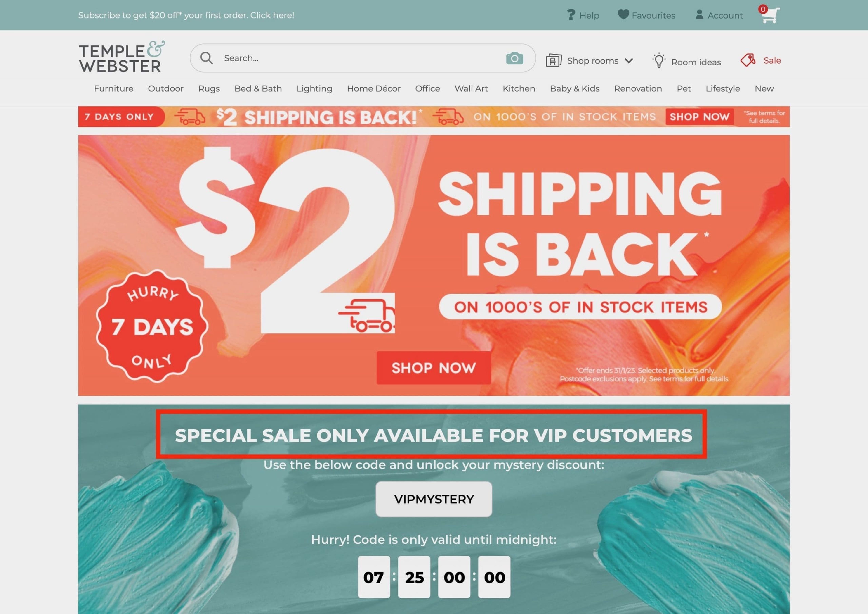Click the Account person icon
This screenshot has width=868, height=614.
pos(699,15)
